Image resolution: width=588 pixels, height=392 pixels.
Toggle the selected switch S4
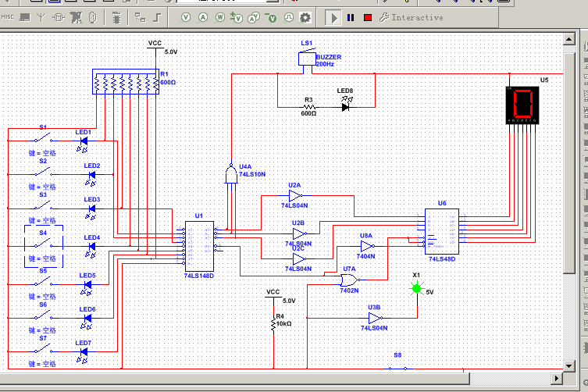click(x=43, y=244)
